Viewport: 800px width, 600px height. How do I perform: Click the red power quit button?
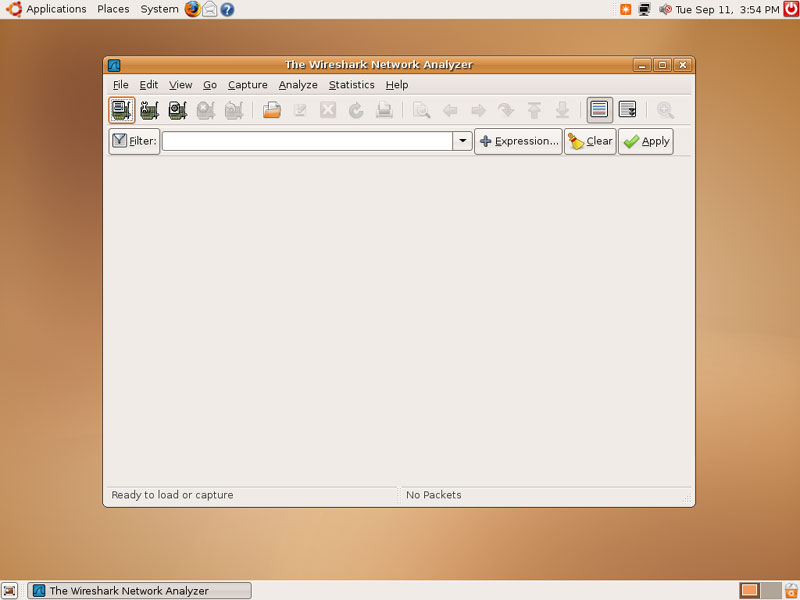[791, 9]
